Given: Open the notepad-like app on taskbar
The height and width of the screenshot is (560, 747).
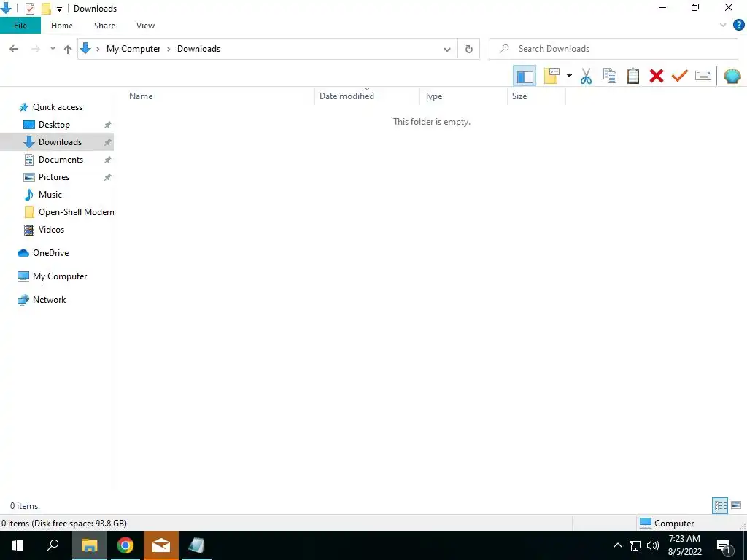Looking at the screenshot, I should (x=197, y=545).
